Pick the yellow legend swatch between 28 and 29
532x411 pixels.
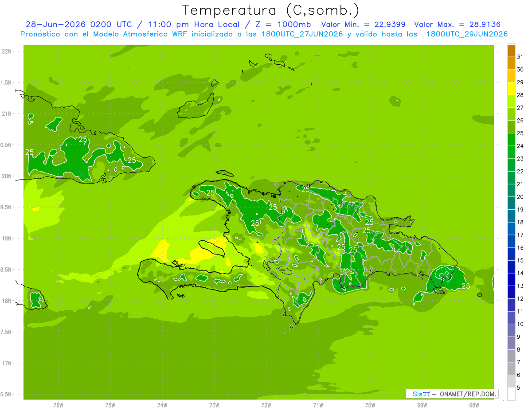[511, 89]
